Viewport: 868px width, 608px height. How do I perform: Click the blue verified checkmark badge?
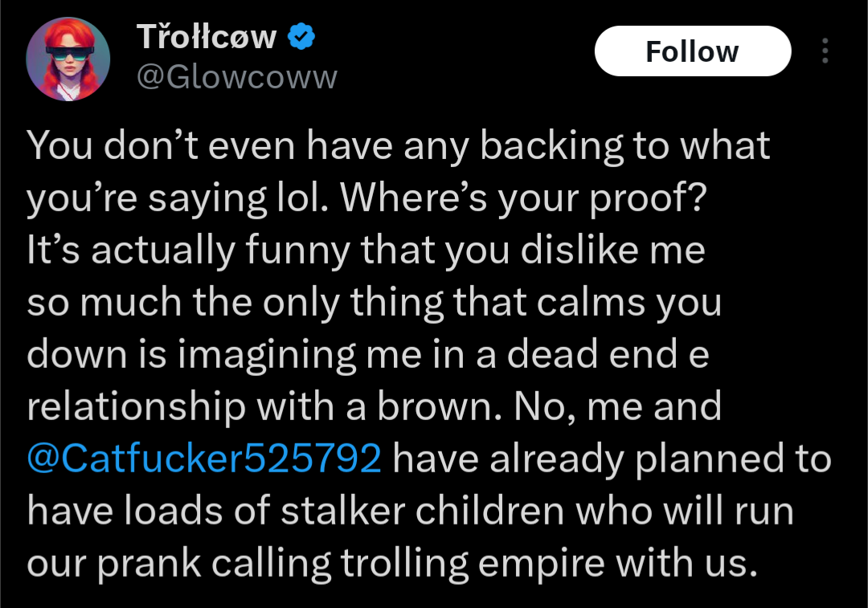tap(301, 36)
